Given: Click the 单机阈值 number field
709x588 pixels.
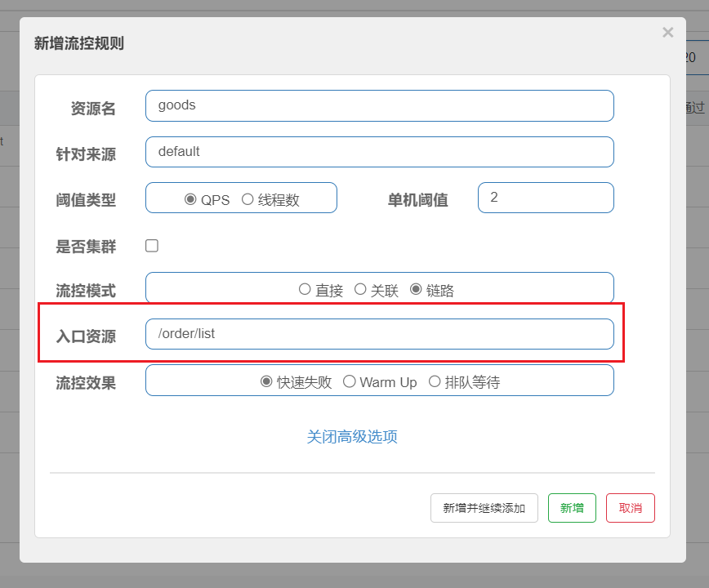Looking at the screenshot, I should tap(545, 198).
